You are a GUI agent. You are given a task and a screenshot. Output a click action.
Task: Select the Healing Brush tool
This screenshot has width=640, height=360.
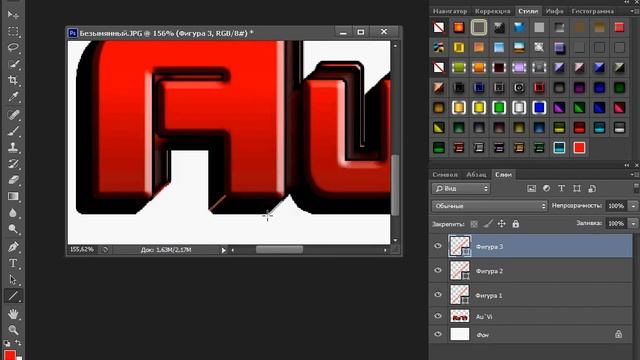tap(13, 115)
